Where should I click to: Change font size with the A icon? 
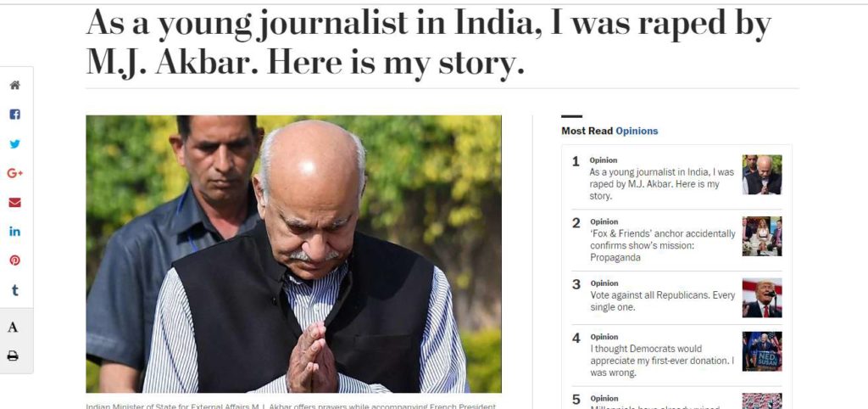[x=13, y=328]
